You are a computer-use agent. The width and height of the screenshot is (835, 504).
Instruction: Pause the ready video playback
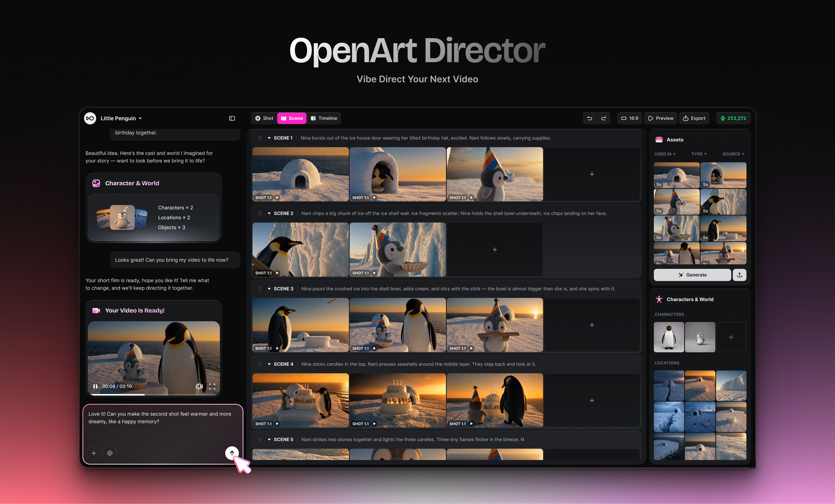click(x=96, y=386)
